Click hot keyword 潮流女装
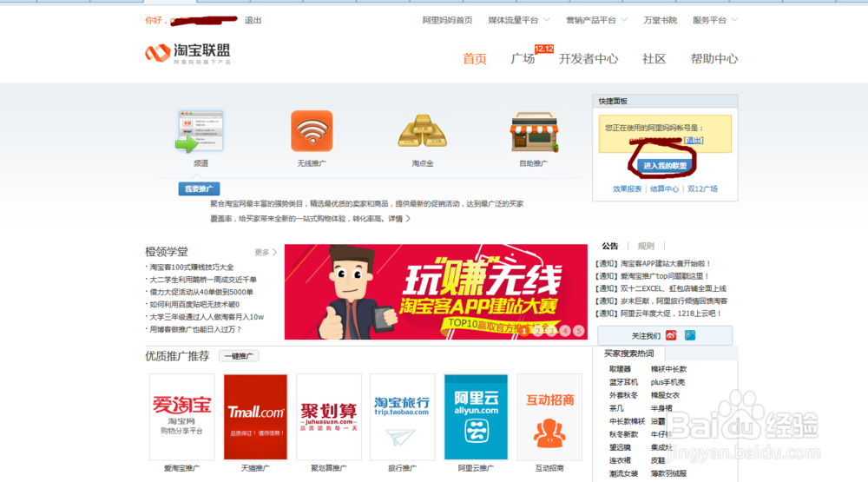868x482 pixels. (x=623, y=473)
